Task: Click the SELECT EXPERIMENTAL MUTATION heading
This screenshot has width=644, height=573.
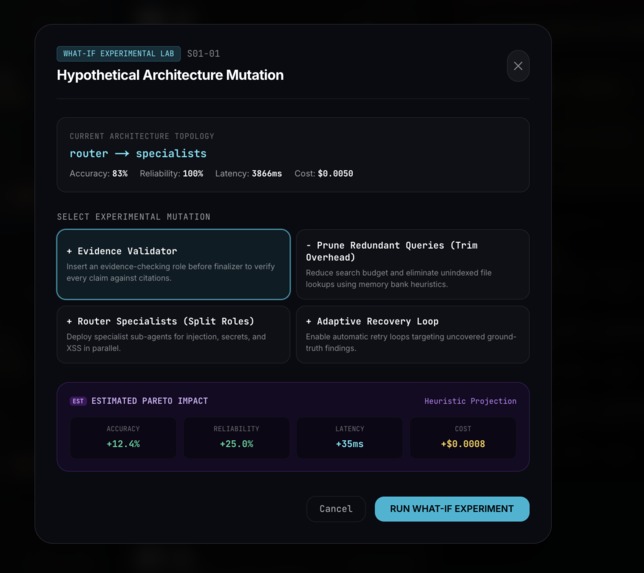Action: pos(133,216)
